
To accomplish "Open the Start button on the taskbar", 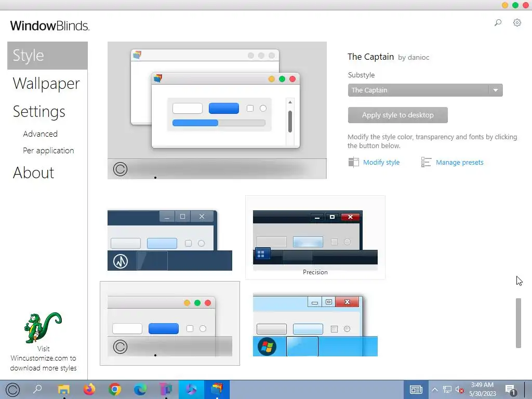I will point(12,390).
